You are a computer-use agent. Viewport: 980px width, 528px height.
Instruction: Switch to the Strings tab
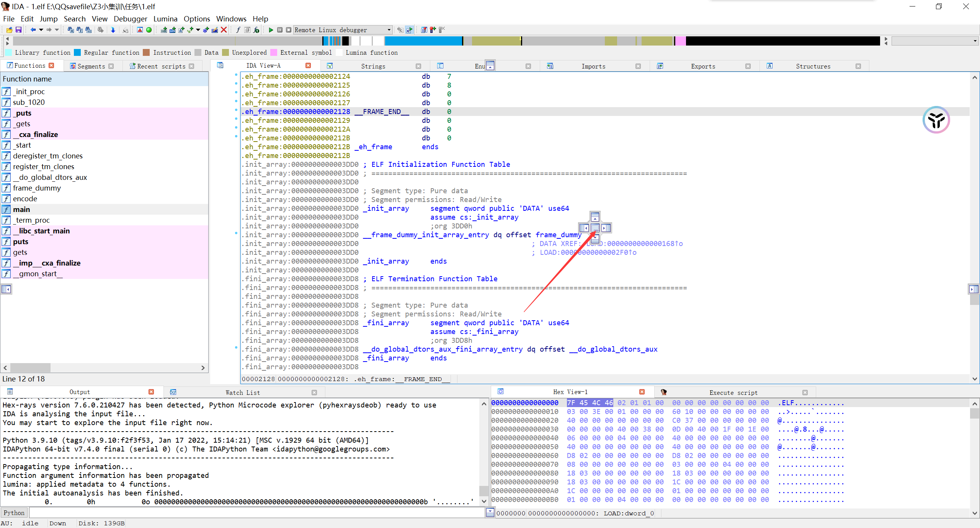pyautogui.click(x=373, y=66)
